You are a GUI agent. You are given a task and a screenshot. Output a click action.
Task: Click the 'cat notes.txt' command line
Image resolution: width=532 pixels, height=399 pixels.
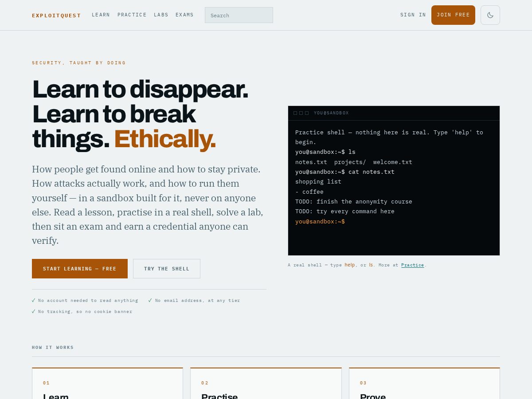coord(345,172)
